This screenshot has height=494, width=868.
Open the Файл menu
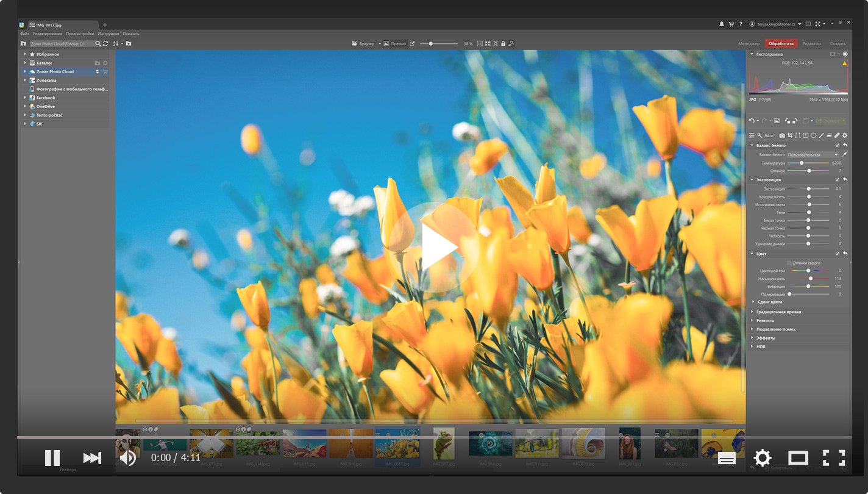24,34
